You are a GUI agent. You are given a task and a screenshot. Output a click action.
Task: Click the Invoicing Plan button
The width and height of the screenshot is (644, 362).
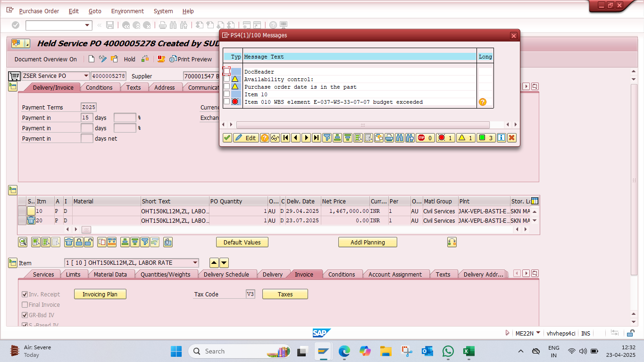click(x=100, y=294)
